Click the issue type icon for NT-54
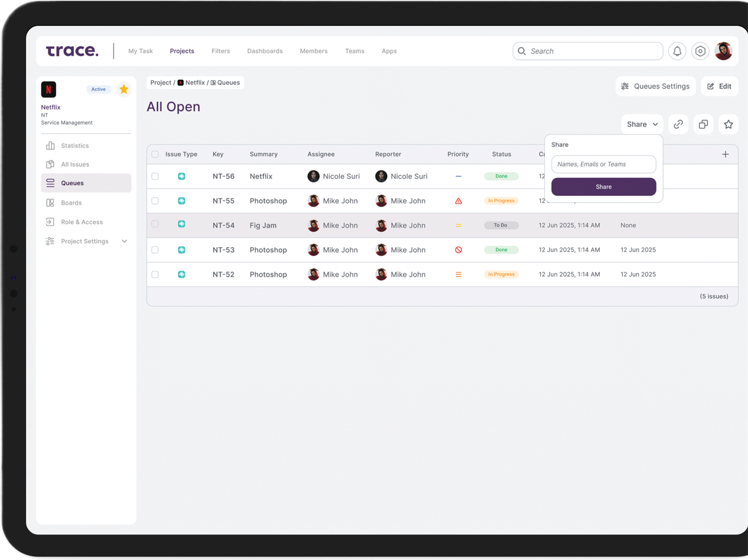Viewport: 748px width, 560px height. (182, 224)
